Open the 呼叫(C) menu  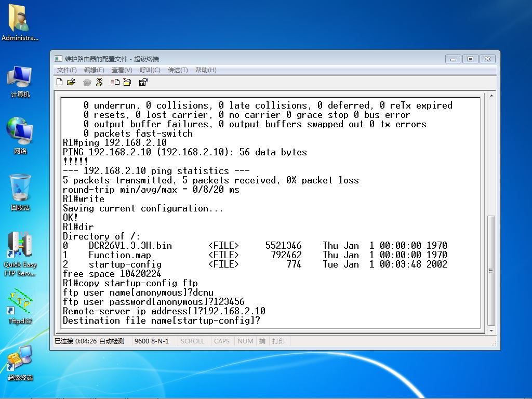(x=150, y=70)
